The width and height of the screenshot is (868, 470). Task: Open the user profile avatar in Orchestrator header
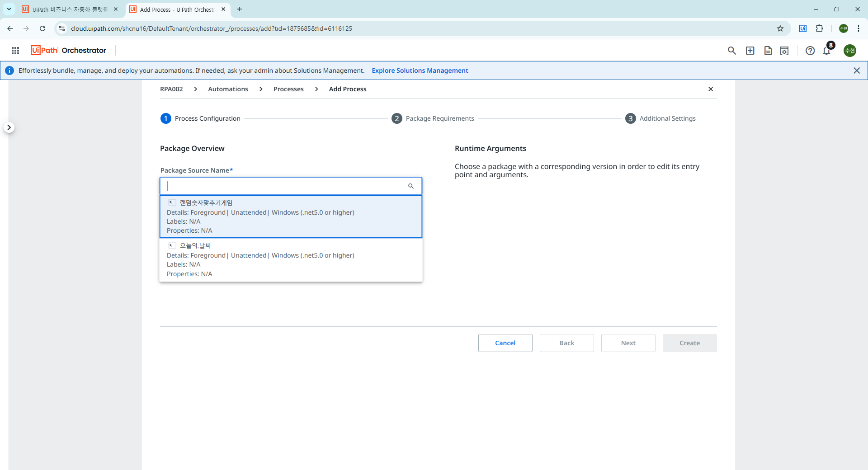tap(850, 51)
